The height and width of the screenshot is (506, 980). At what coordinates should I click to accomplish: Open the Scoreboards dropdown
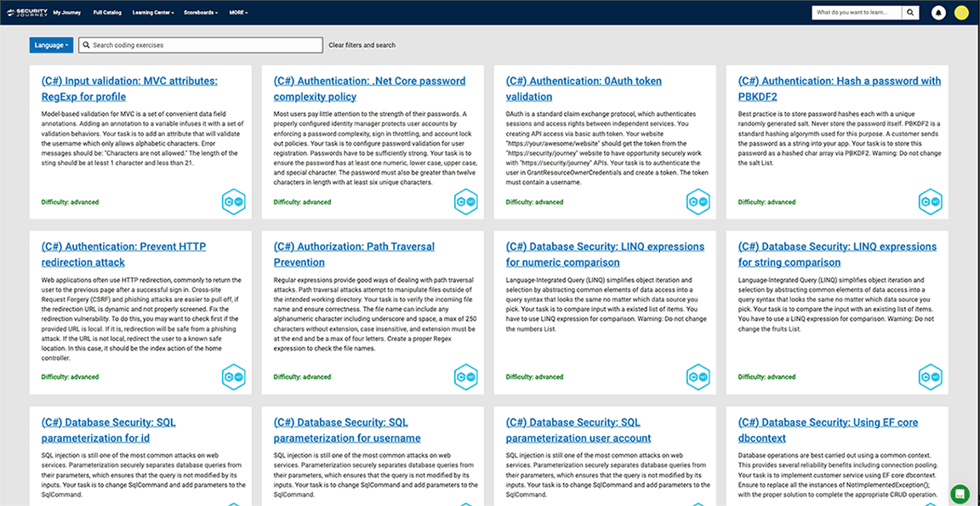coord(200,13)
